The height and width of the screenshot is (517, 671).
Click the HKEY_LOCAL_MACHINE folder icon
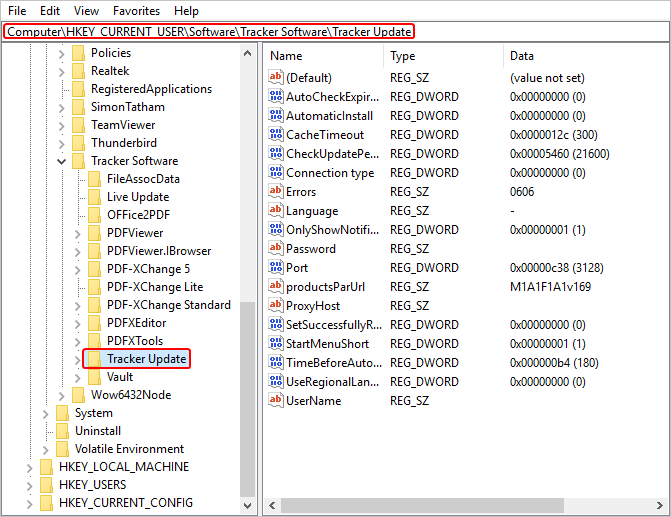[x=46, y=466]
